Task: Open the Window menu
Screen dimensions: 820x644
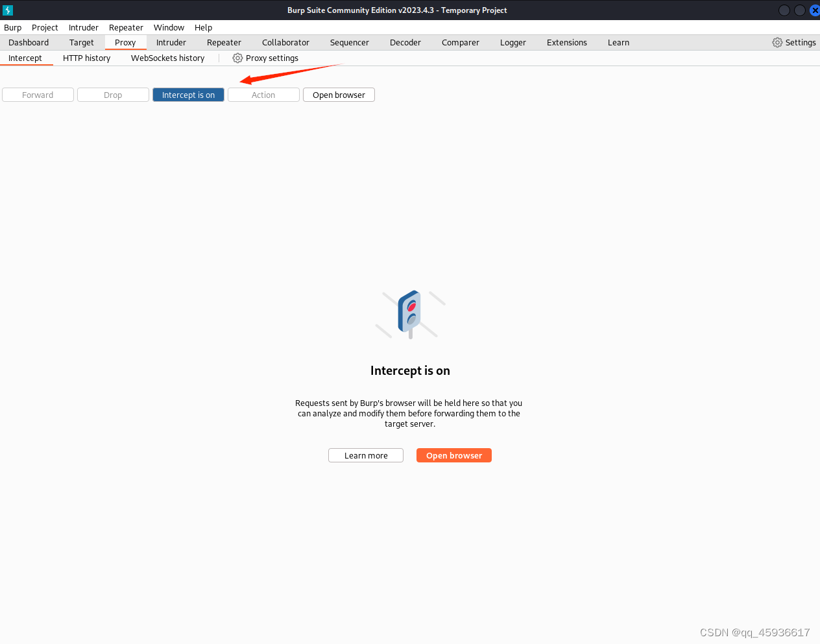Action: (x=169, y=27)
